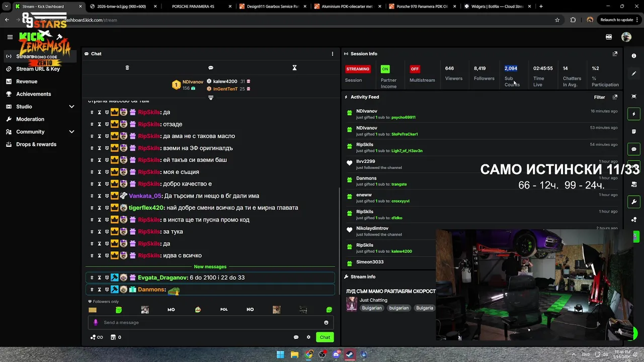Open the profile avatar menu
This screenshot has height=362, width=644.
(x=626, y=37)
